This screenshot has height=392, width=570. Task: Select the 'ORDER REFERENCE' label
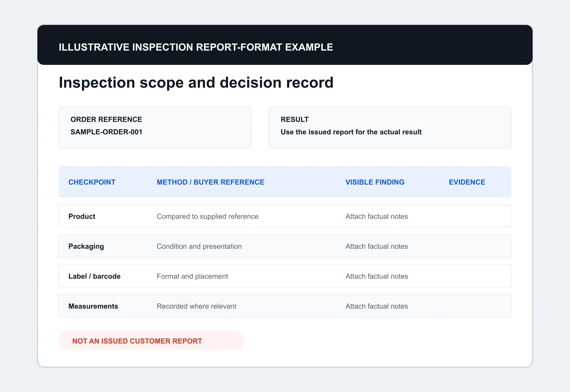pyautogui.click(x=106, y=119)
